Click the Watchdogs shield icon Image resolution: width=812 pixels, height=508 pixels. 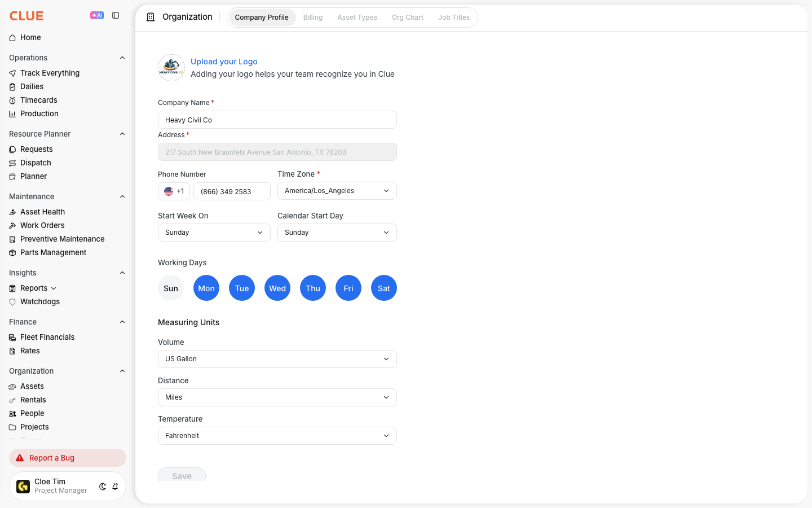(12, 302)
